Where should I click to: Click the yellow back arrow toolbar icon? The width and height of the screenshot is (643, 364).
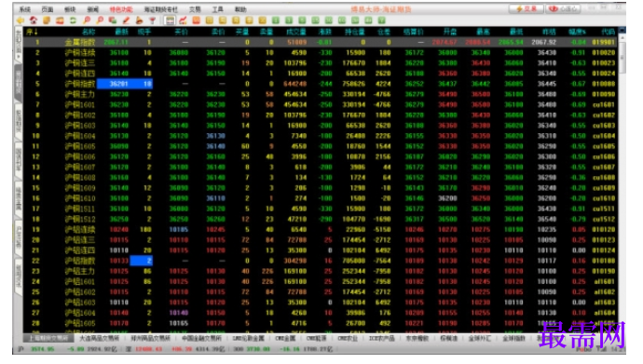[21, 20]
